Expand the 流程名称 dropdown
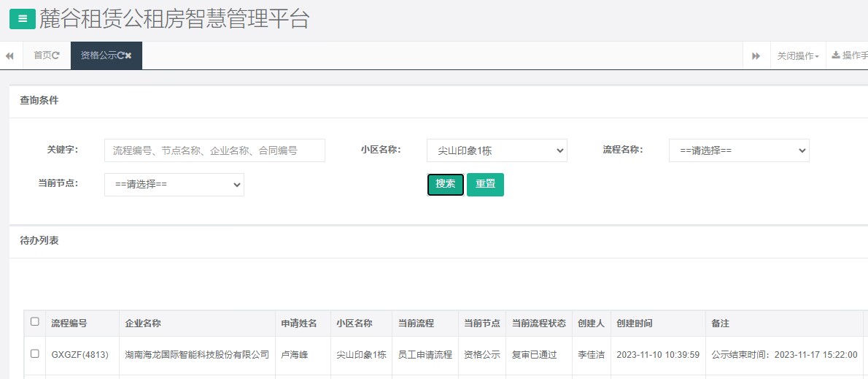Viewport: 868px width, 379px height. tap(739, 150)
